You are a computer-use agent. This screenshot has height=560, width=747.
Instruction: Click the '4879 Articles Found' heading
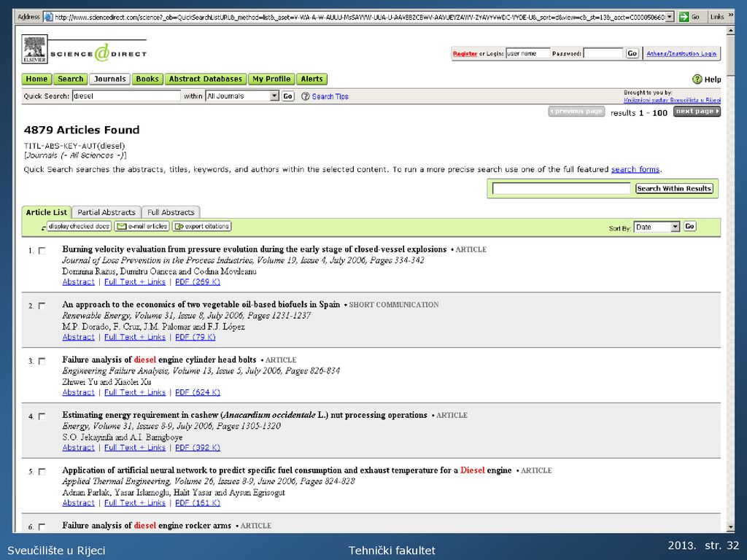pyautogui.click(x=82, y=130)
